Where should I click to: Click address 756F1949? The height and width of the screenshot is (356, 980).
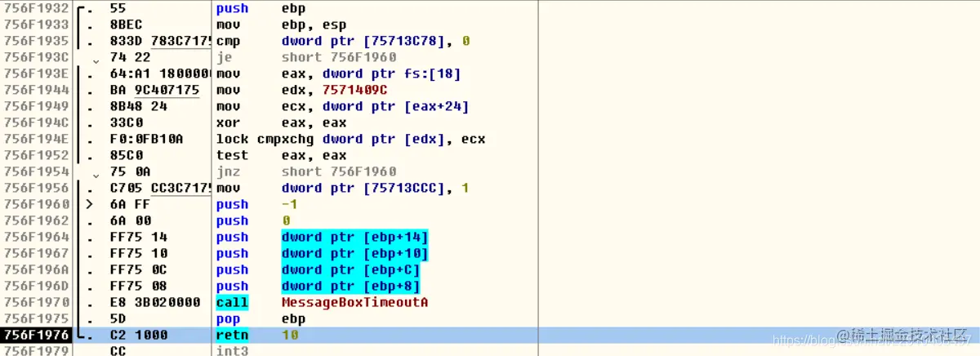(36, 106)
